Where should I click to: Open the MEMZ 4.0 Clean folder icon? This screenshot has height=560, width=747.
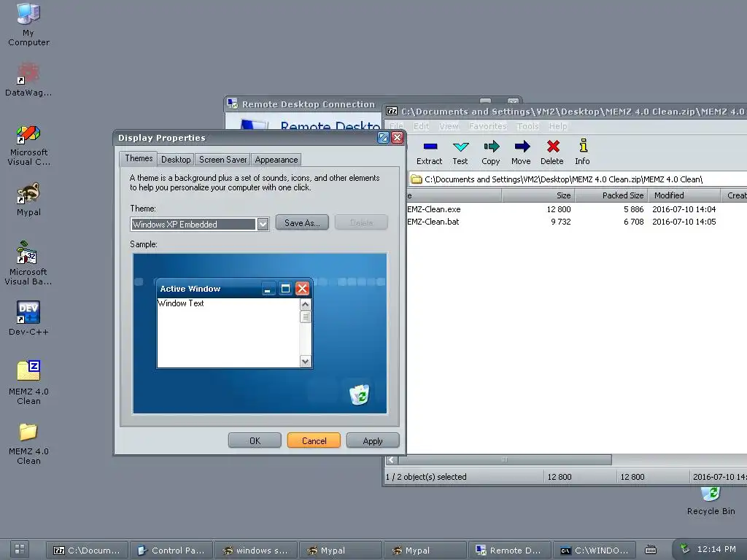point(28,444)
